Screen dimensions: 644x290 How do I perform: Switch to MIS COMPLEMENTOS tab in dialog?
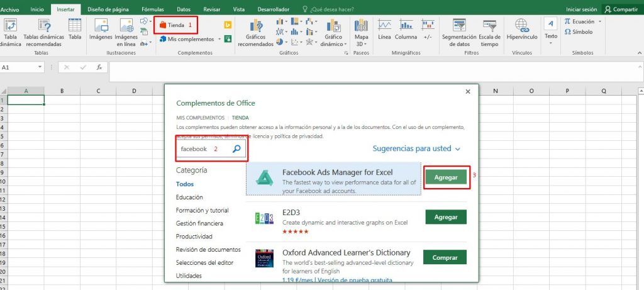[201, 118]
